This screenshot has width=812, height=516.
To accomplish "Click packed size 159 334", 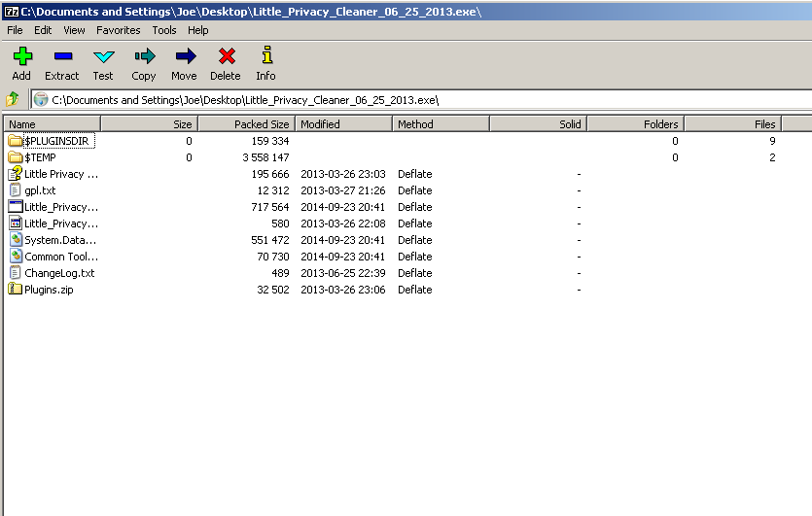I will (x=269, y=141).
